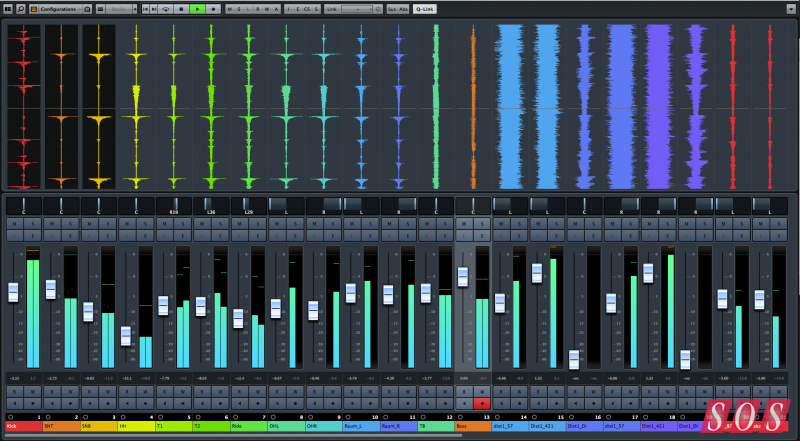This screenshot has height=441, width=800.
Task: Deactivate all solos with toolbar S
Action: pos(239,9)
